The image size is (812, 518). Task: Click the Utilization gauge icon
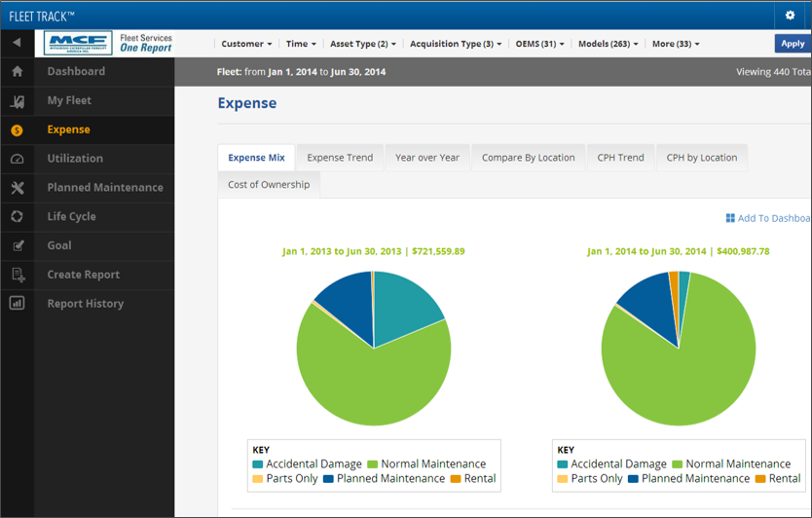tap(17, 159)
